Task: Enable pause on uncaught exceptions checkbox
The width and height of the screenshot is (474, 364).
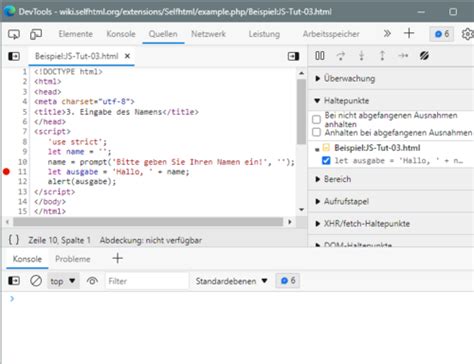Action: [316, 119]
